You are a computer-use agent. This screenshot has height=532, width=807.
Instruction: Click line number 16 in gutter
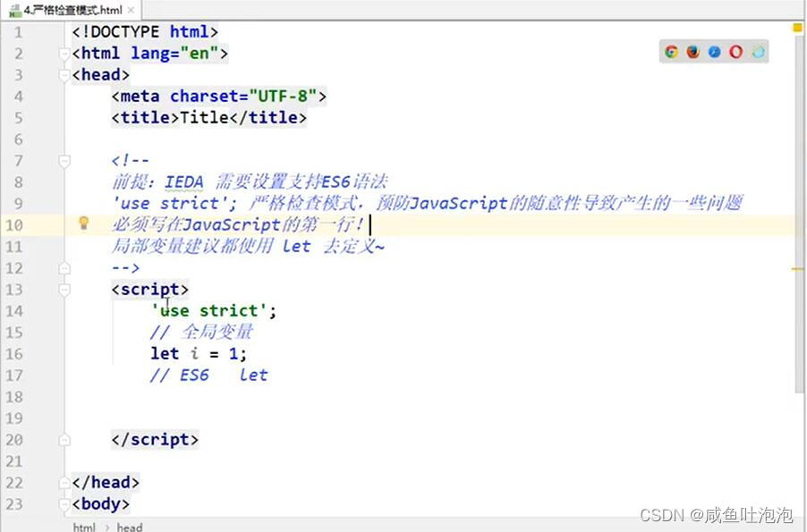[14, 354]
